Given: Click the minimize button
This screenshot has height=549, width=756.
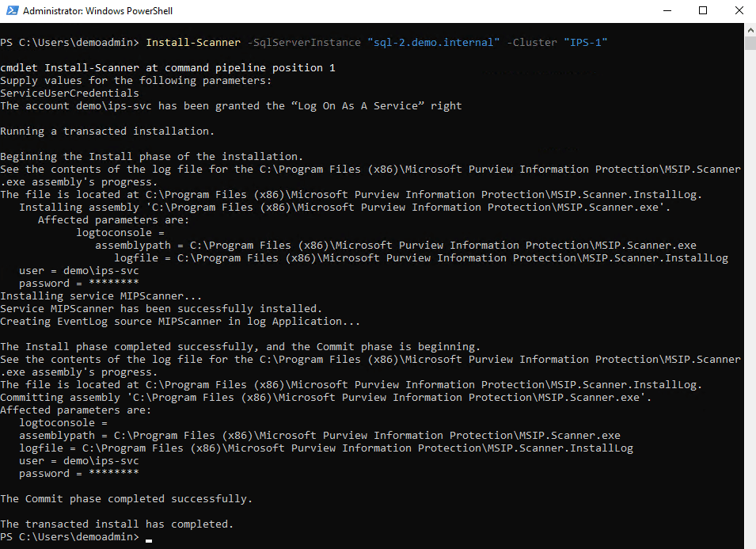Looking at the screenshot, I should (x=669, y=10).
